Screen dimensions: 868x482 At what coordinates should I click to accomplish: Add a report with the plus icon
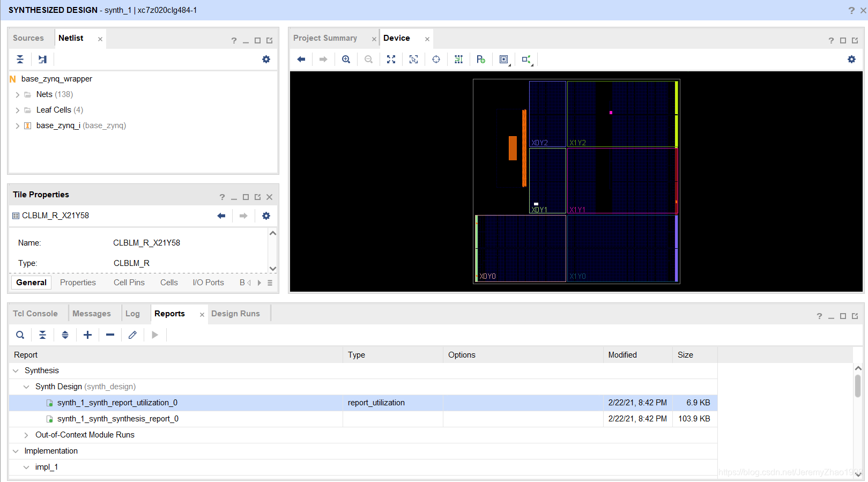pos(87,335)
